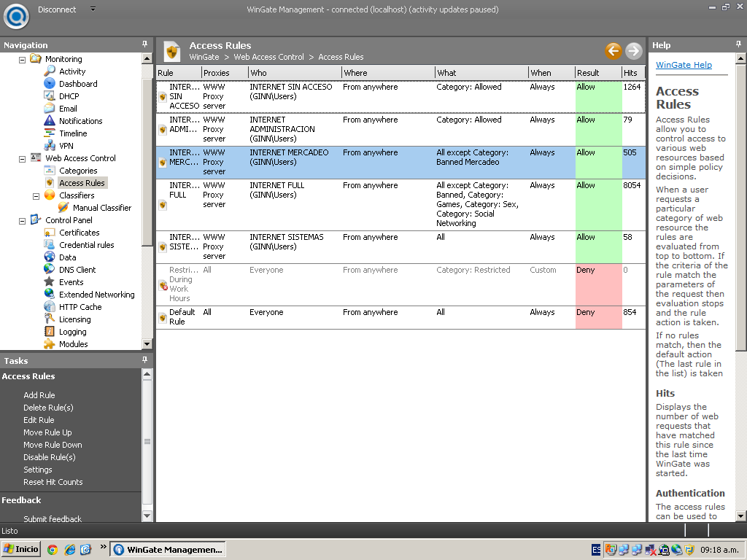Select the Default Rule row

tap(400, 317)
